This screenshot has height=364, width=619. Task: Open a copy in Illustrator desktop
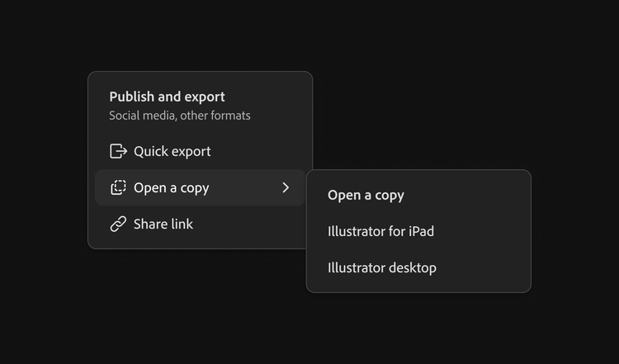click(418, 267)
